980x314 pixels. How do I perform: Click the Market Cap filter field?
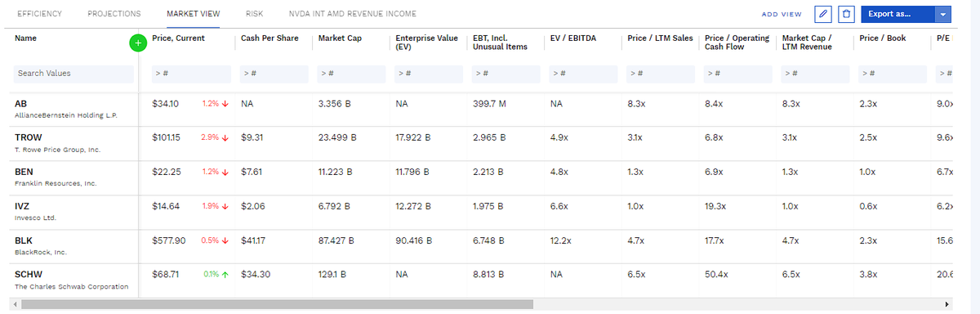tap(352, 74)
